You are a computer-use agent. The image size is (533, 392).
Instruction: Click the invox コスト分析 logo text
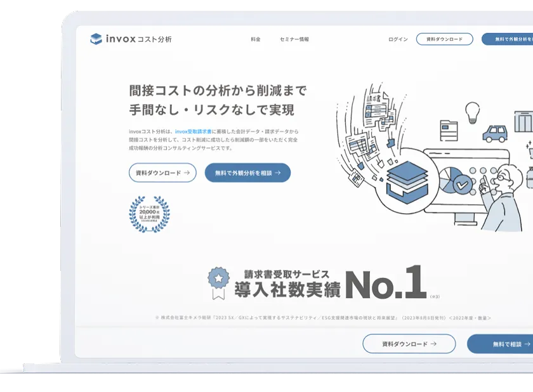139,39
